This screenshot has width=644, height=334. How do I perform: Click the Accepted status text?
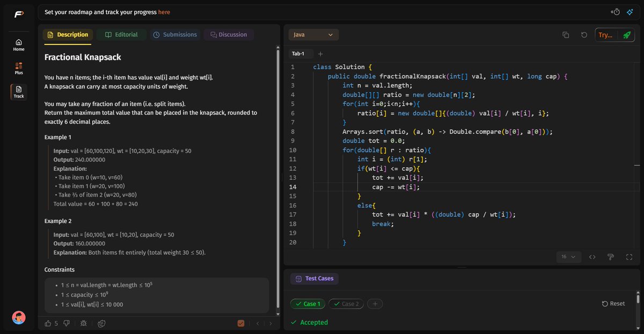click(x=314, y=322)
